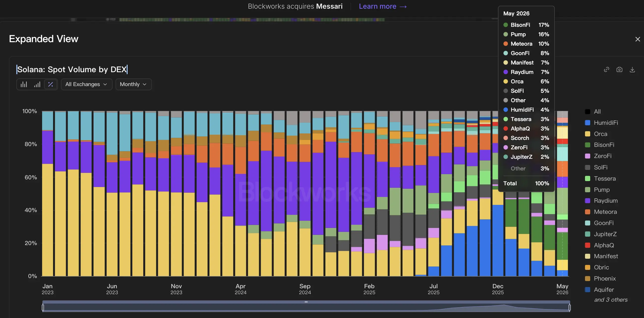
Task: Select percentage share chart view
Action: [51, 84]
